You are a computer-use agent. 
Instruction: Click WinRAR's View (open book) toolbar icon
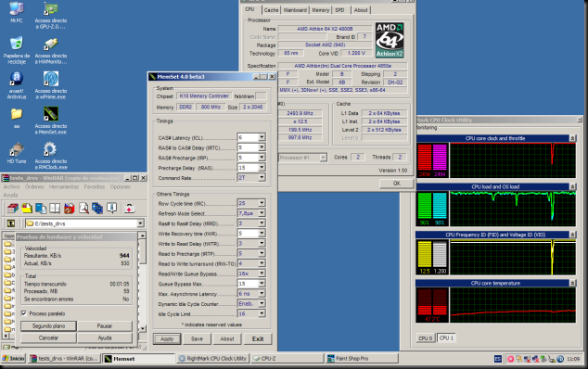[55, 208]
